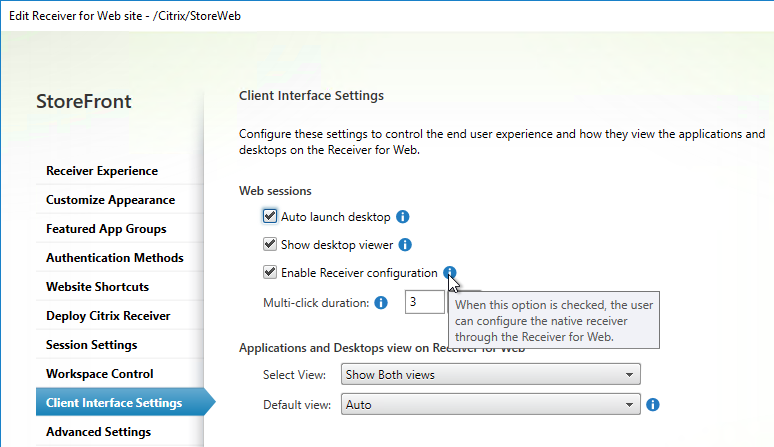Toggle Show desktop viewer checkbox

pos(270,244)
